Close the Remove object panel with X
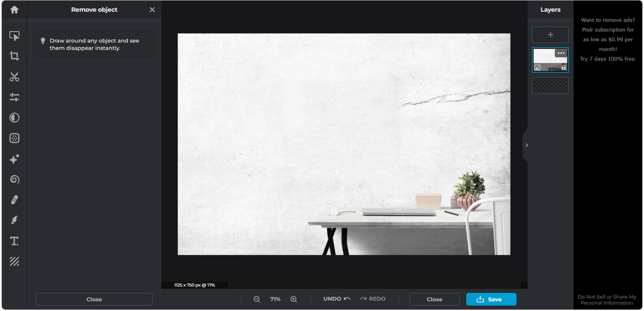The image size is (644, 311). point(152,10)
